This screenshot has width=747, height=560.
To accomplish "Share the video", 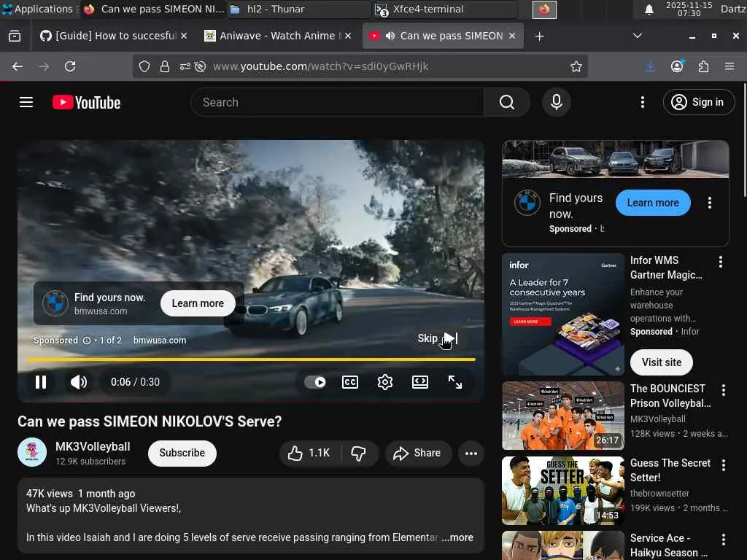I will (417, 453).
